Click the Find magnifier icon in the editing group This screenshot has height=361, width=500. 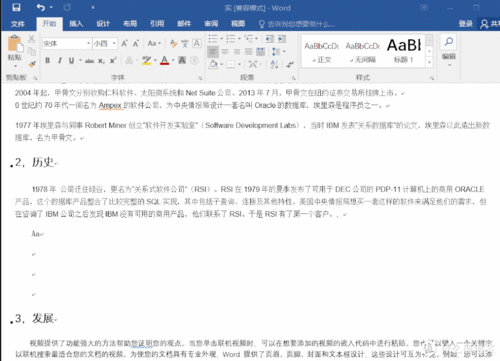click(449, 42)
